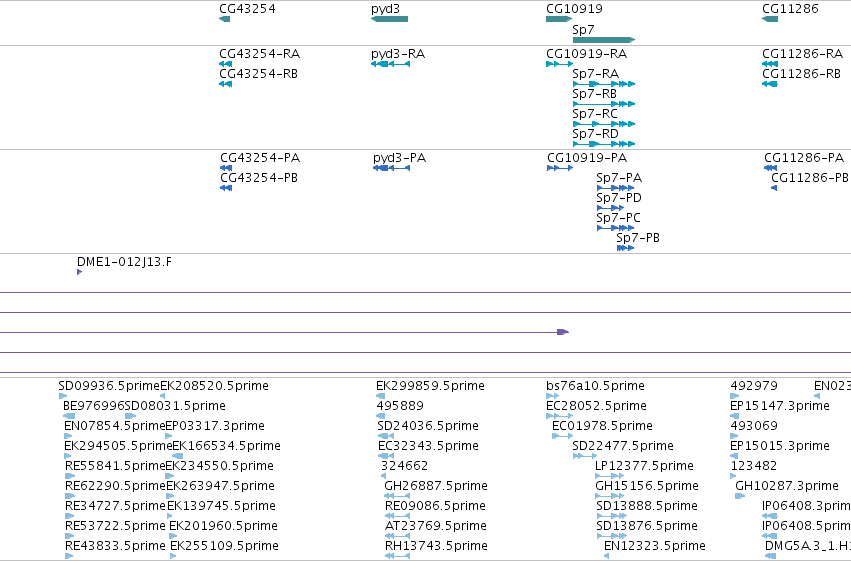
Task: Click EST EK208520.5prime
Action: [162, 396]
